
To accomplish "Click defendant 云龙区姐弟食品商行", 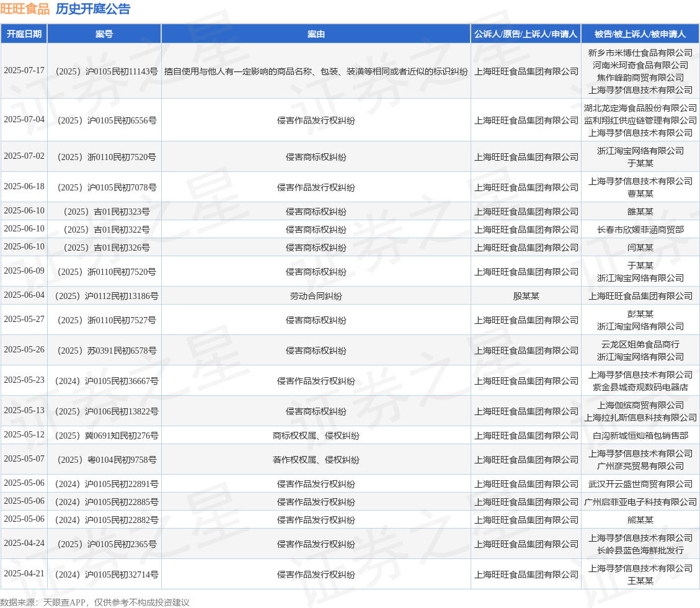I will pyautogui.click(x=640, y=344).
